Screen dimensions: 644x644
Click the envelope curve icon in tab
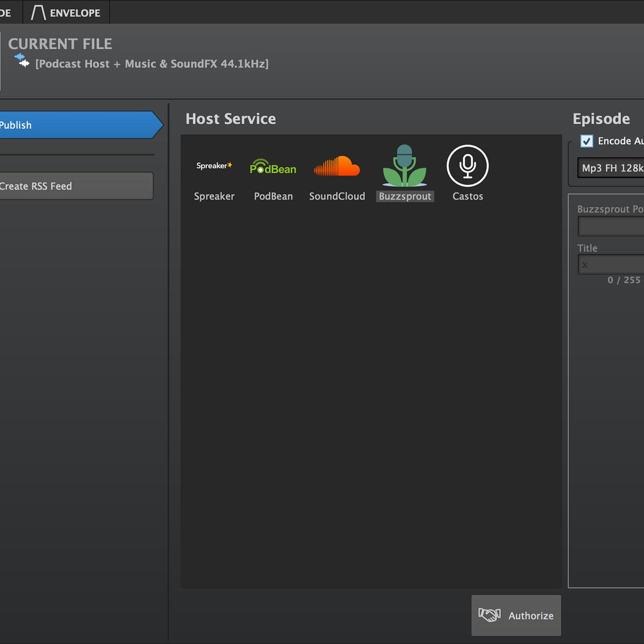(x=38, y=12)
